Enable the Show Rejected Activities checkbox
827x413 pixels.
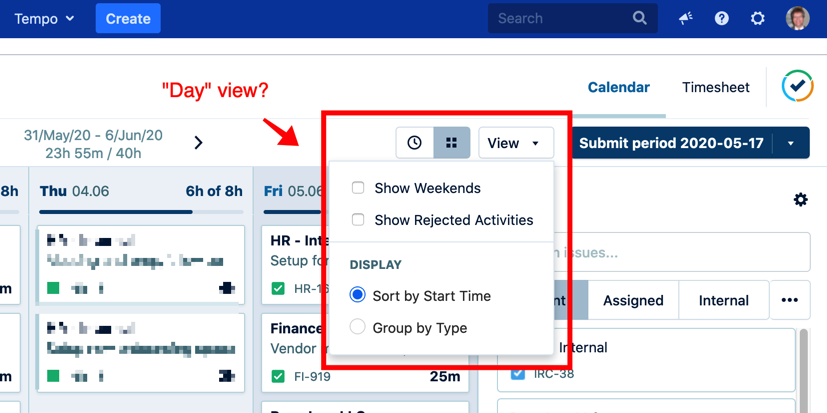tap(358, 220)
